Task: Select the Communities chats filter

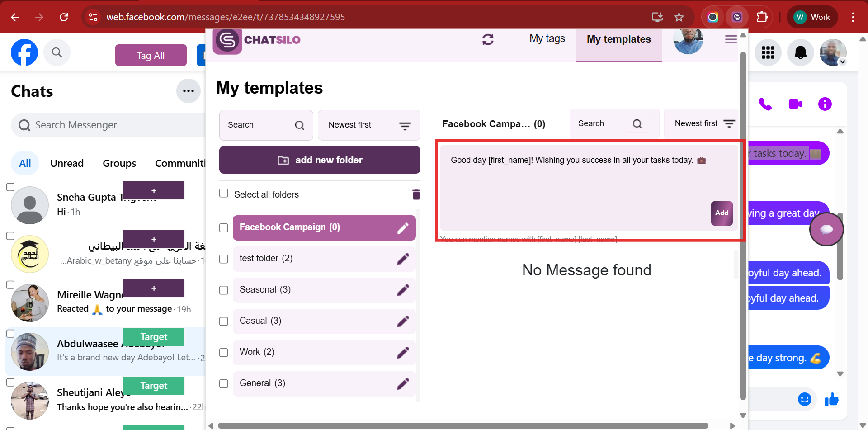Action: click(180, 163)
